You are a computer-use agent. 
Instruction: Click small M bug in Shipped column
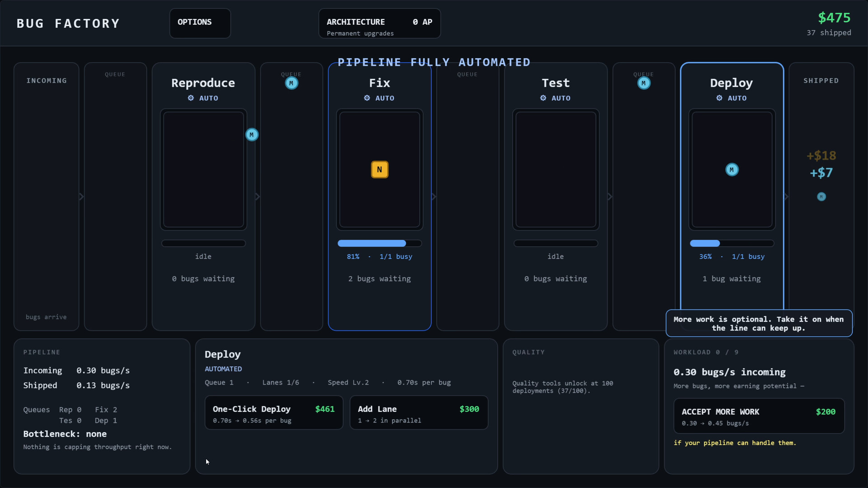pyautogui.click(x=821, y=197)
